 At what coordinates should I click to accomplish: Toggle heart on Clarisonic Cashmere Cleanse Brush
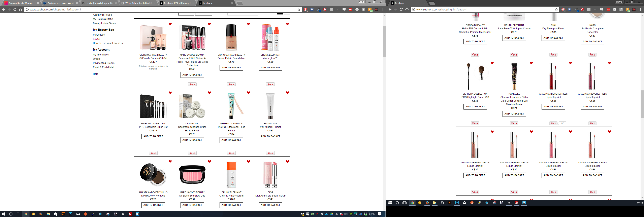coord(209,93)
